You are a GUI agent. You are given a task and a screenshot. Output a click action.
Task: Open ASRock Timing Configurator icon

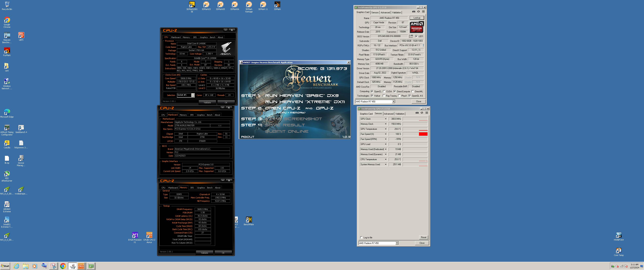(7, 130)
